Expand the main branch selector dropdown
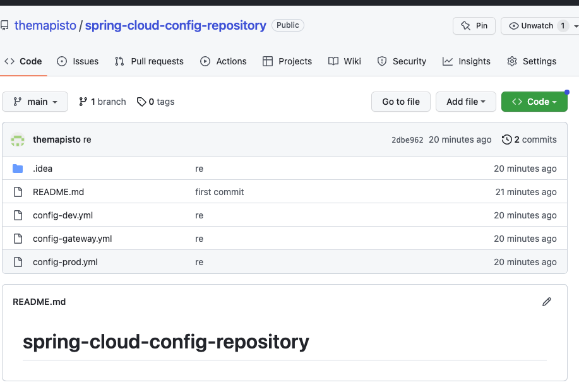 click(x=35, y=102)
